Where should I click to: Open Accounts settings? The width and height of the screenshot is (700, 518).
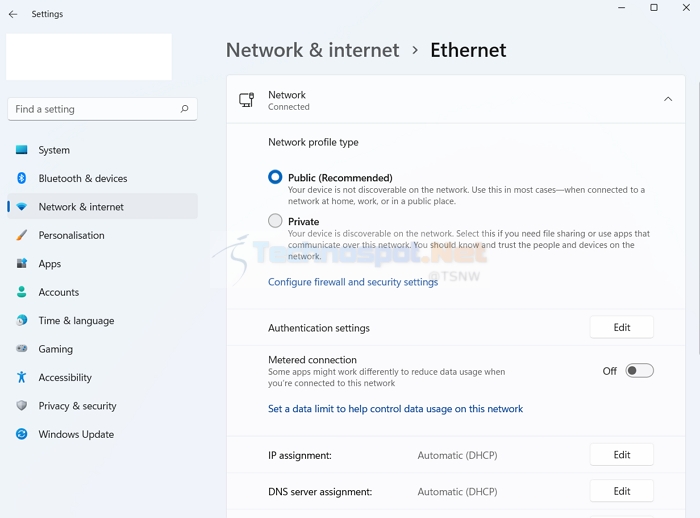tap(103, 292)
